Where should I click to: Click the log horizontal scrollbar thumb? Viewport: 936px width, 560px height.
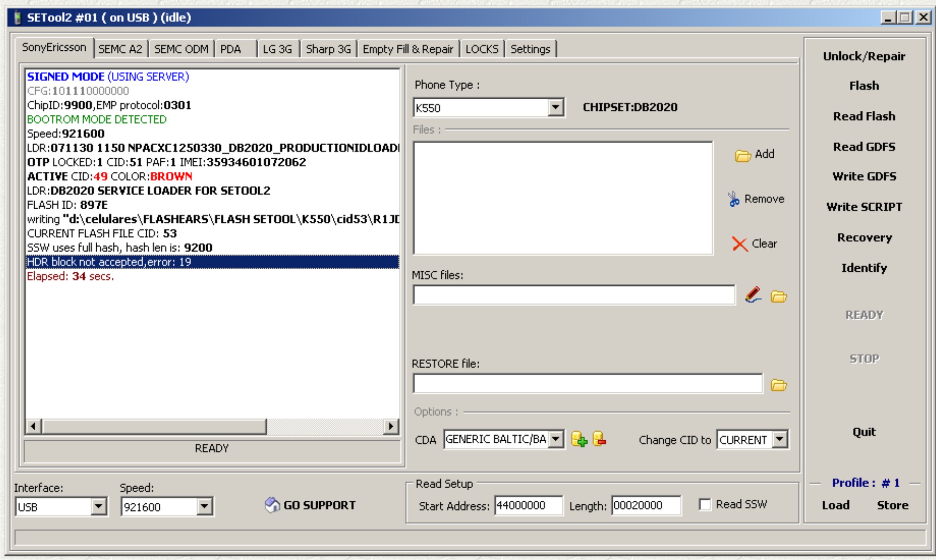pyautogui.click(x=154, y=426)
